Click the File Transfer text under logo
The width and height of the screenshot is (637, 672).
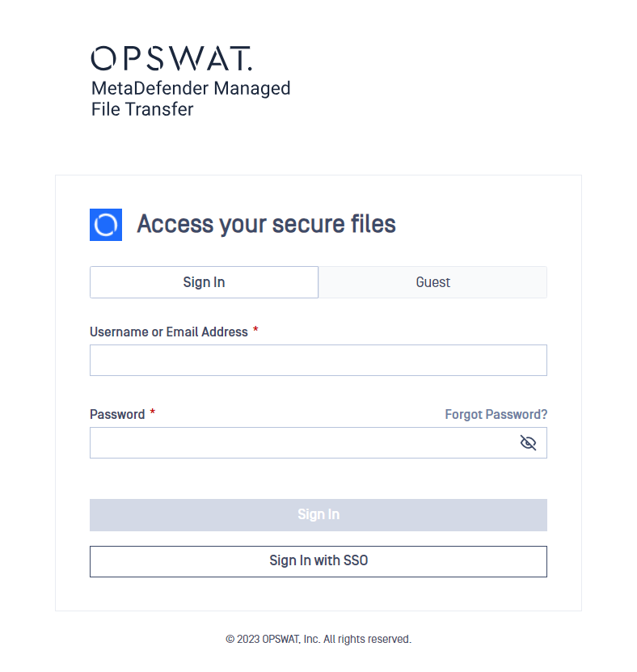click(x=142, y=109)
